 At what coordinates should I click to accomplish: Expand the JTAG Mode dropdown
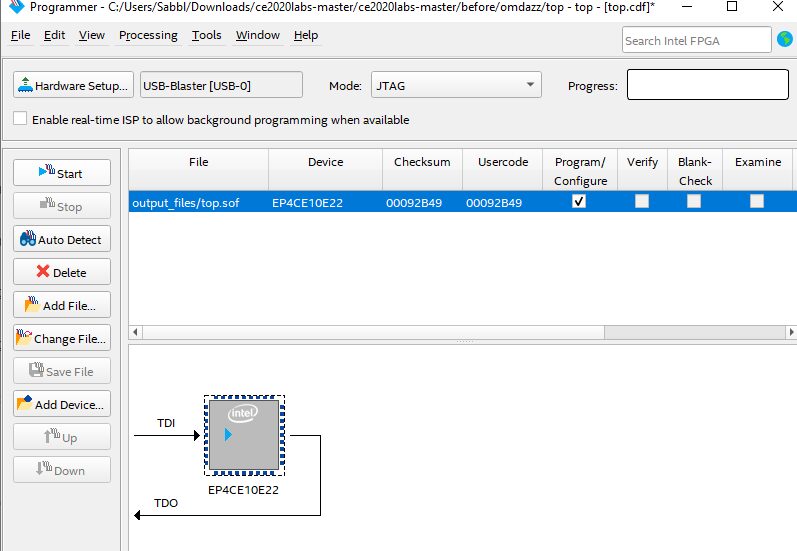456,85
